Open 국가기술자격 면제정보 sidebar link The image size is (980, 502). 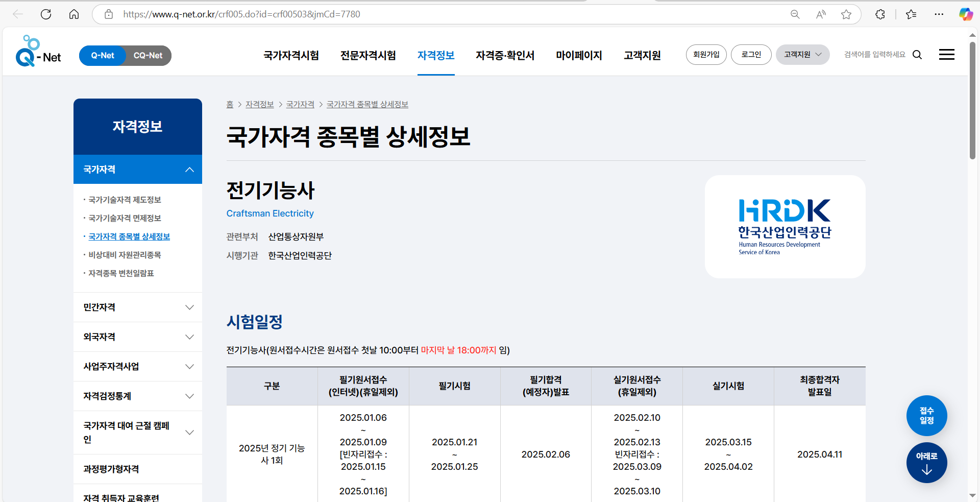125,218
